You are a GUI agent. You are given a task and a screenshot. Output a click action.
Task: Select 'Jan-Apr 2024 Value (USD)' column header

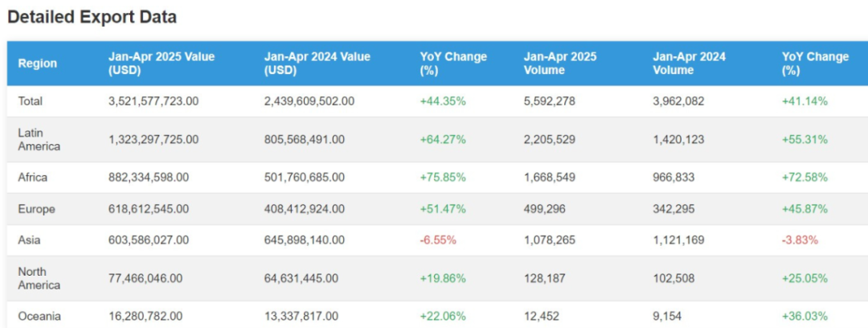tap(317, 64)
